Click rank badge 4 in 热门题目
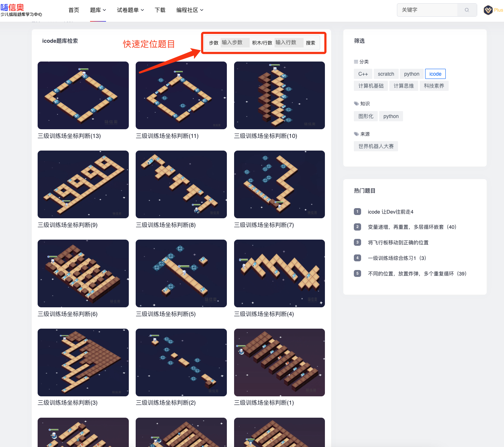 tap(357, 258)
